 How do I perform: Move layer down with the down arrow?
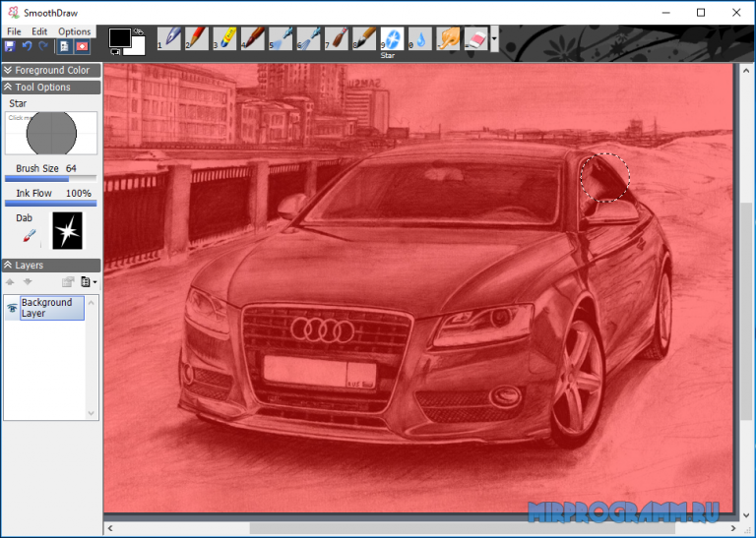pos(28,281)
